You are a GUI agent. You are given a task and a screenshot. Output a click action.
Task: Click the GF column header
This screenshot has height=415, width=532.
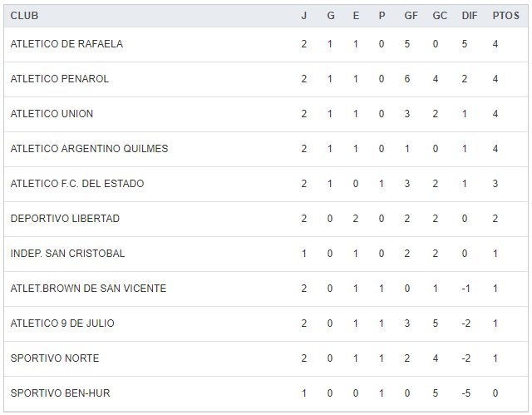coord(410,16)
